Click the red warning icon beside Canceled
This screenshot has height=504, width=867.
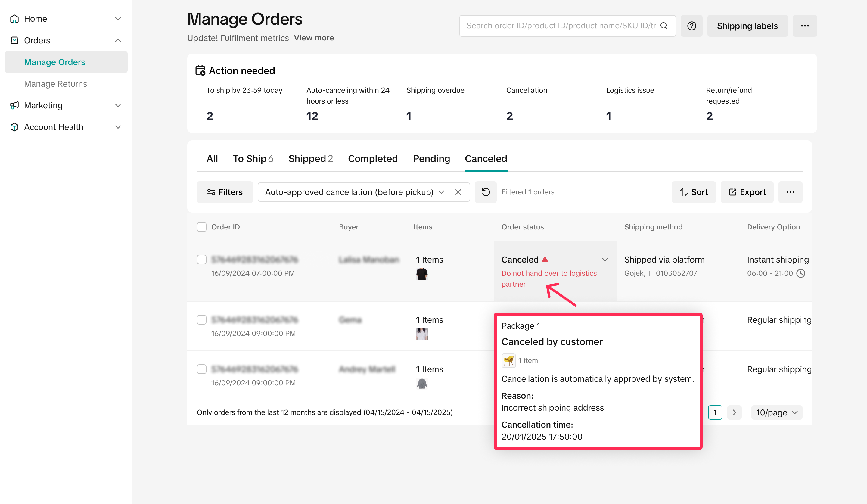point(545,260)
